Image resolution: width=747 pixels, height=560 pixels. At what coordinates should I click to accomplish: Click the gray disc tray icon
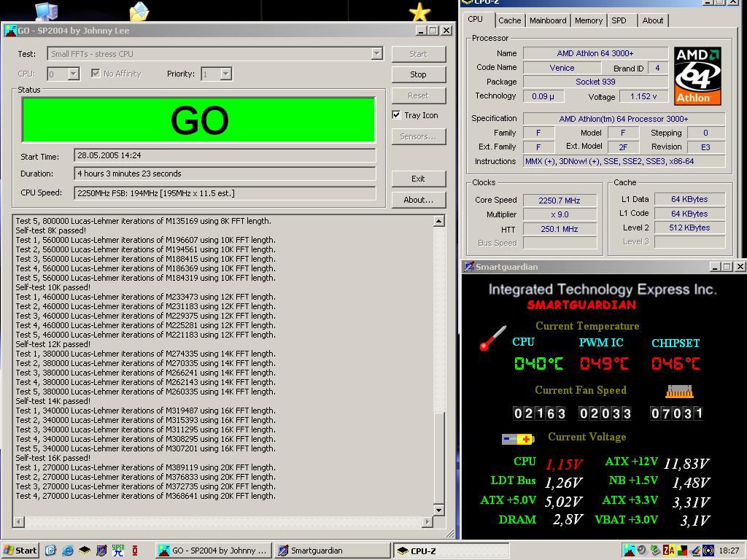click(642, 550)
